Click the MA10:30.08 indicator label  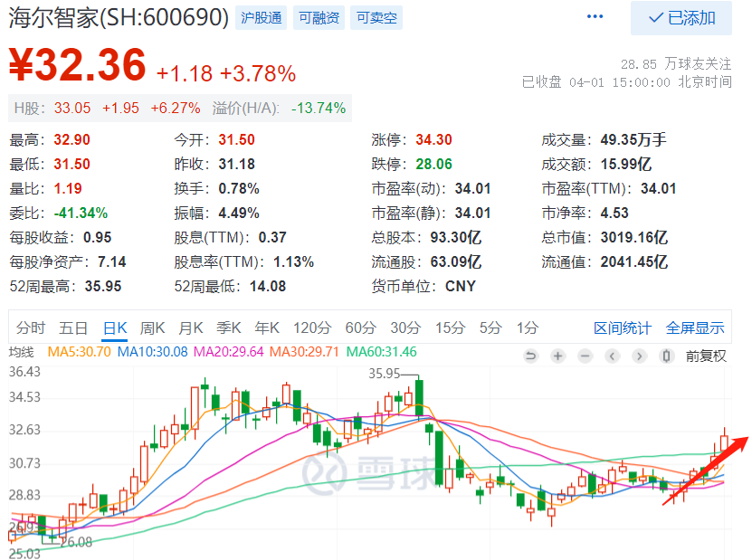coord(153,352)
